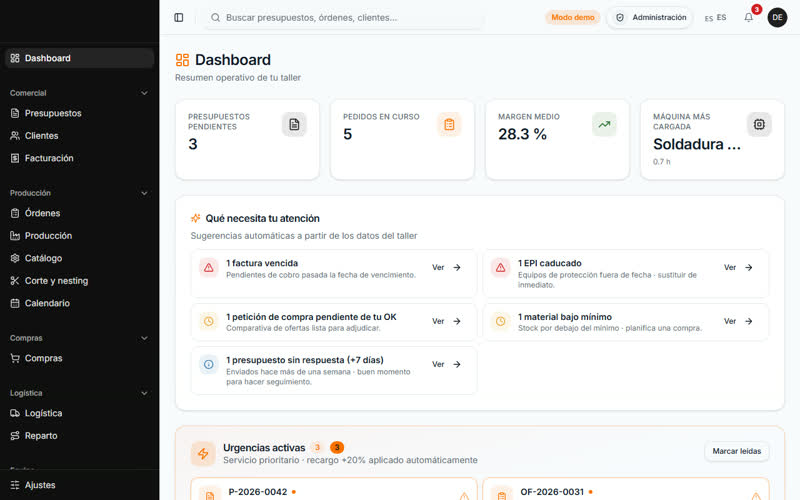The image size is (800, 500).
Task: Click the Soldadura machine name value
Action: coord(697,144)
